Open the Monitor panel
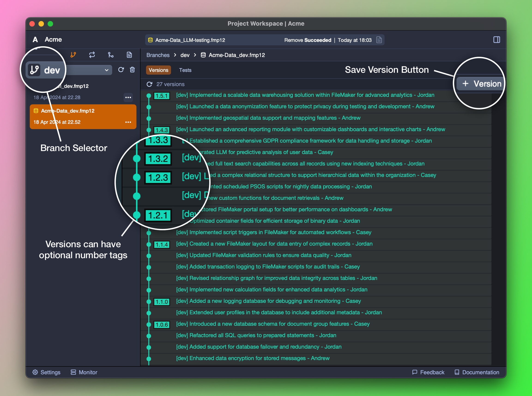This screenshot has height=396, width=532. 84,372
